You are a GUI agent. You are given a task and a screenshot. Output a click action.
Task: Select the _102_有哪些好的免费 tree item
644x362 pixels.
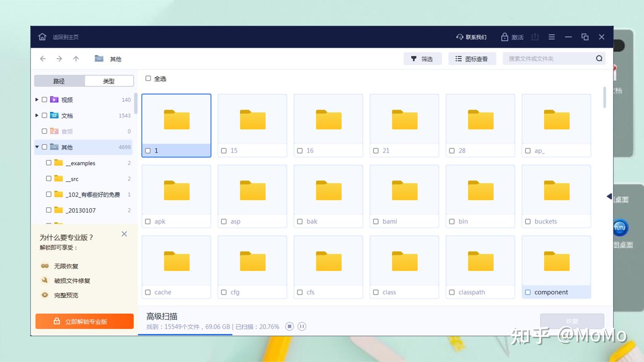click(83, 194)
